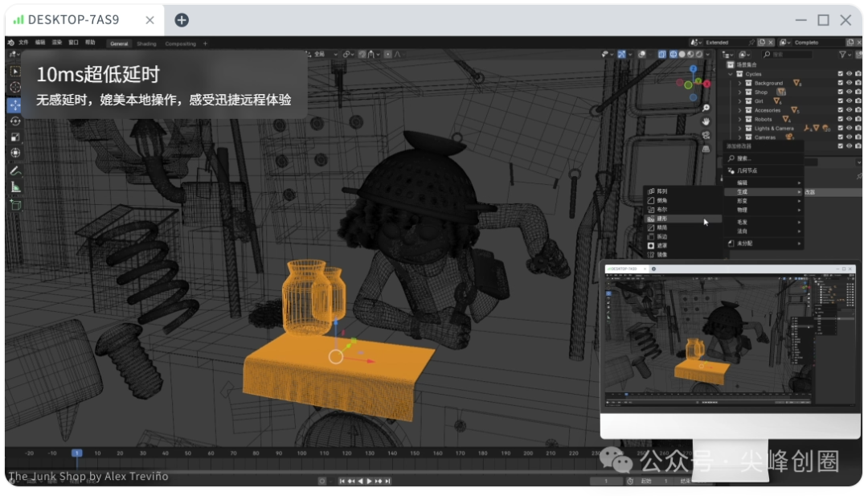The height and width of the screenshot is (496, 868).
Task: Toggle viewport overlays icon
Action: [642, 54]
